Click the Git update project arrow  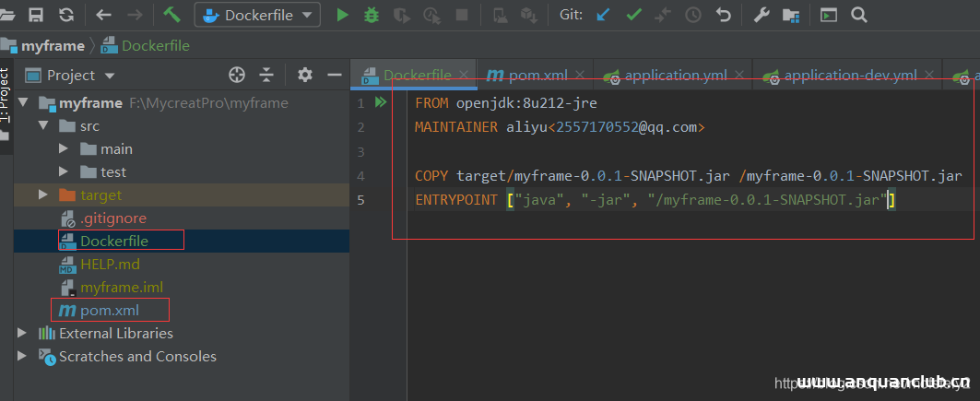pyautogui.click(x=603, y=15)
